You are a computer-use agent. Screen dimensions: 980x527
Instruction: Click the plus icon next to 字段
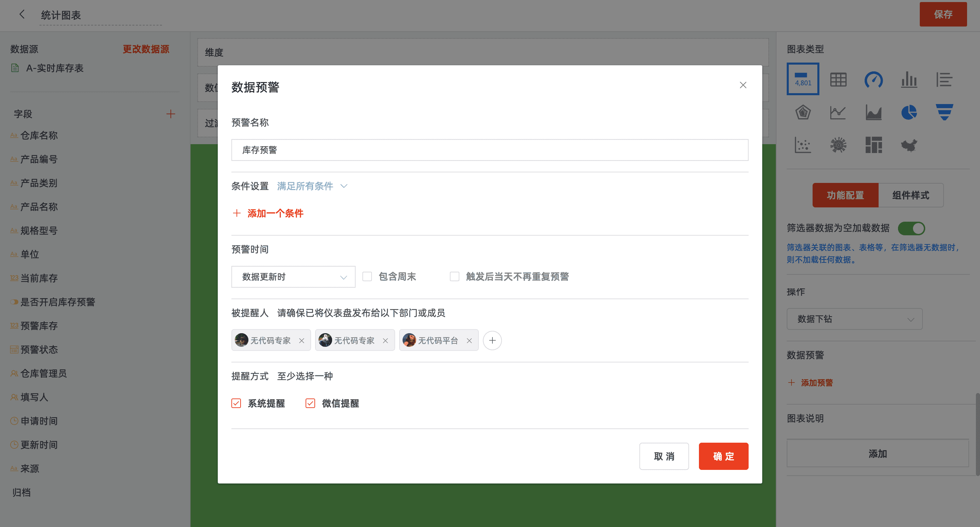coord(171,114)
